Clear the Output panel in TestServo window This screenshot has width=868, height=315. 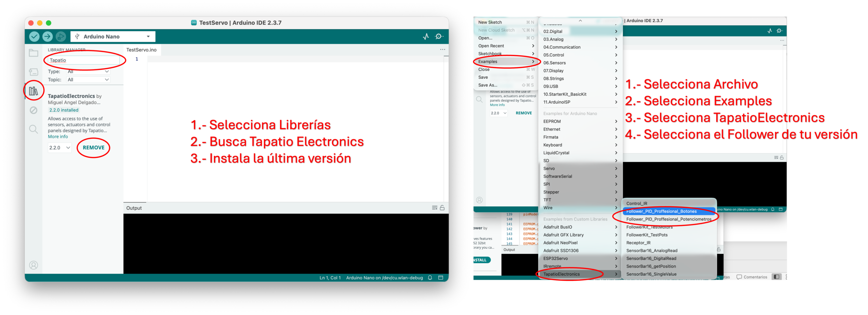(434, 208)
